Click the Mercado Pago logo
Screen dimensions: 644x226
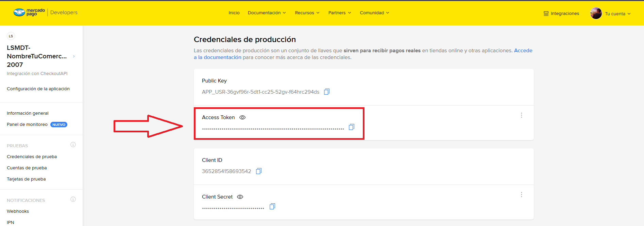point(29,13)
